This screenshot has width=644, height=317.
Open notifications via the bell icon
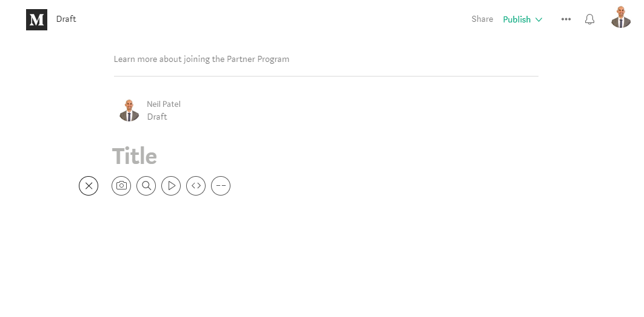590,19
